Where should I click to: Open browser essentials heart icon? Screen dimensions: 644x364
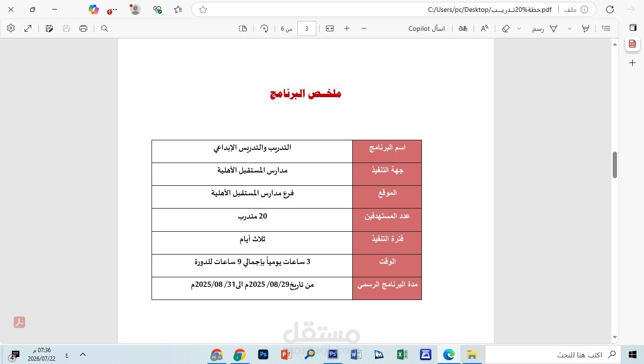[158, 9]
